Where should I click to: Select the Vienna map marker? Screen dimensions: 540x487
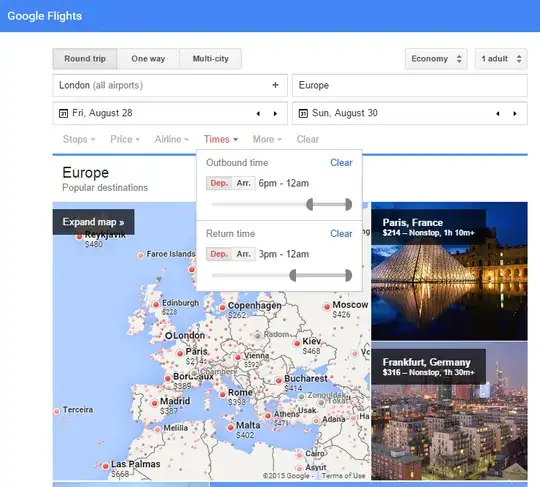coord(238,357)
